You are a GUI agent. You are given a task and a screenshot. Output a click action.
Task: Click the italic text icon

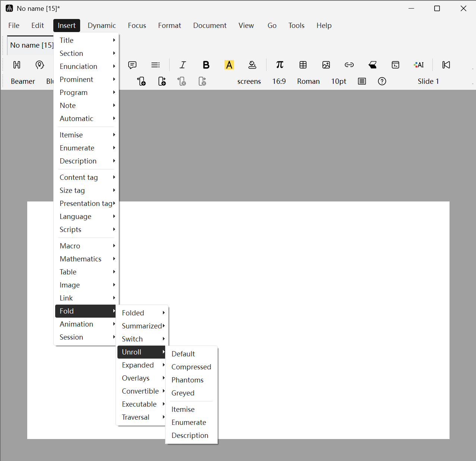(x=183, y=65)
